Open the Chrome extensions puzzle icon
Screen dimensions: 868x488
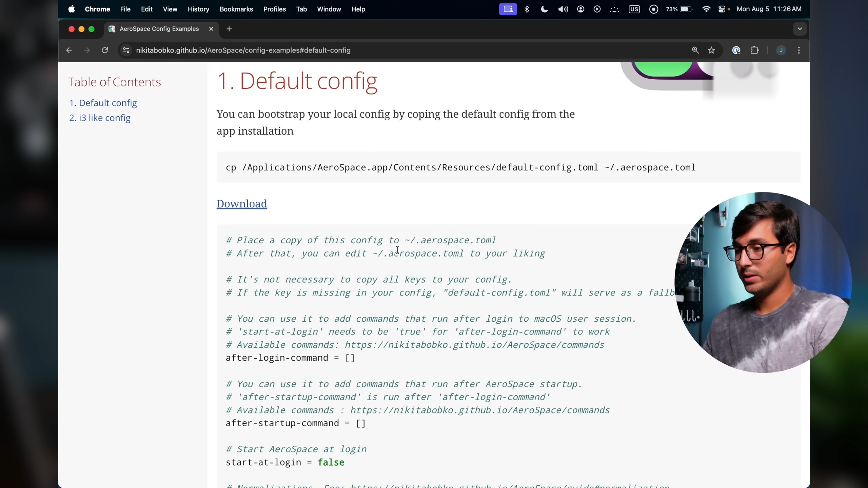click(x=754, y=50)
